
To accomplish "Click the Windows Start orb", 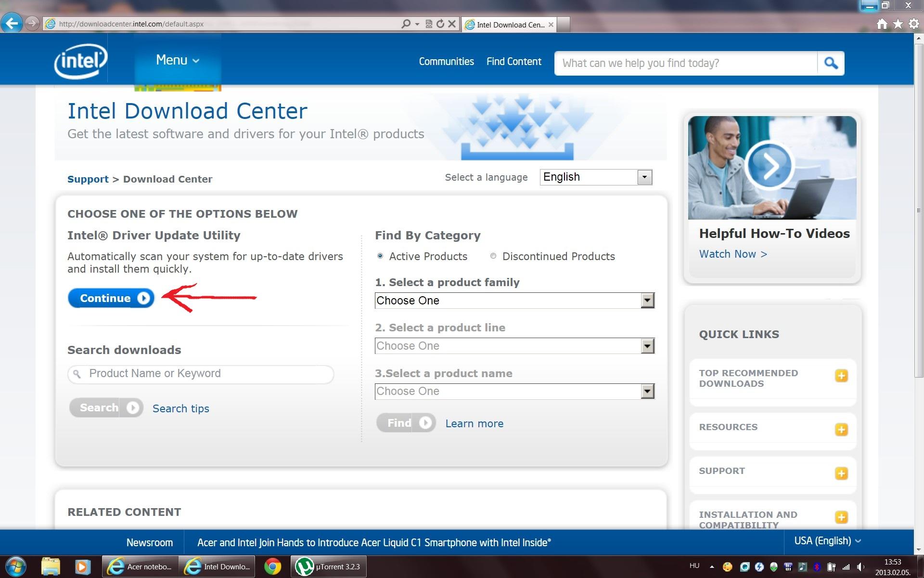I will [15, 566].
